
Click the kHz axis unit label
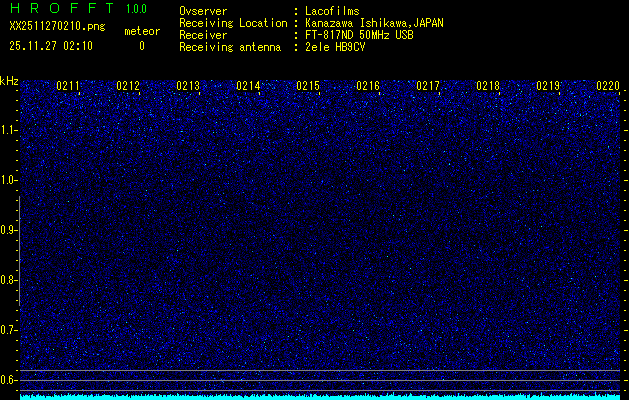pyautogui.click(x=9, y=81)
